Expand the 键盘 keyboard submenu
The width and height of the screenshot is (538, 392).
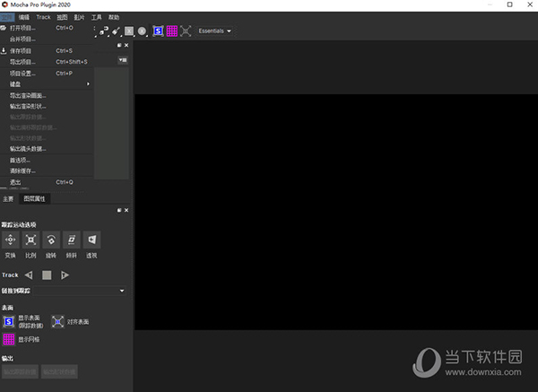[x=47, y=84]
